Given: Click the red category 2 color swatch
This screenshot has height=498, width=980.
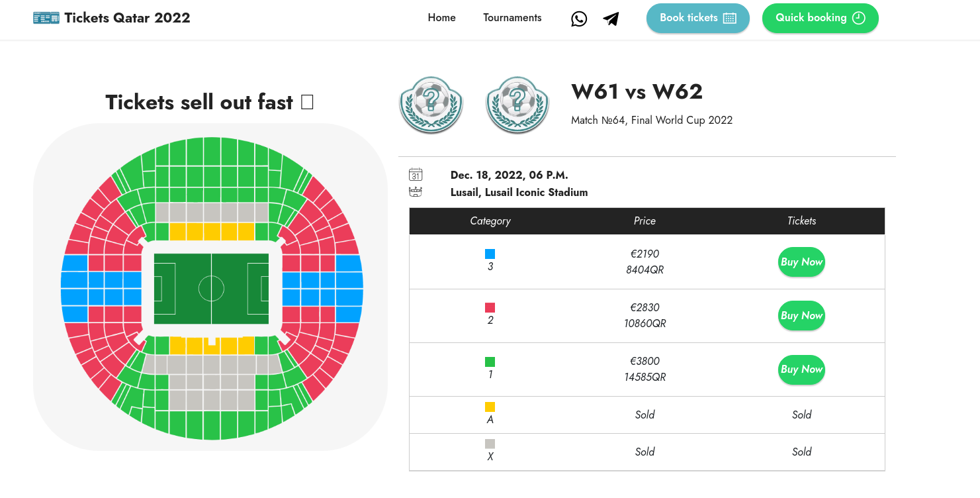Looking at the screenshot, I should point(490,308).
